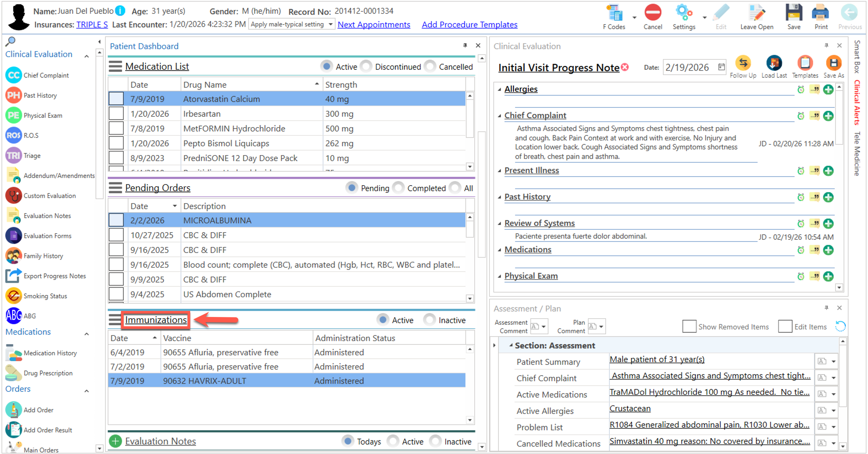Open the Tele Medicine side tab
868x454 pixels.
tap(857, 153)
